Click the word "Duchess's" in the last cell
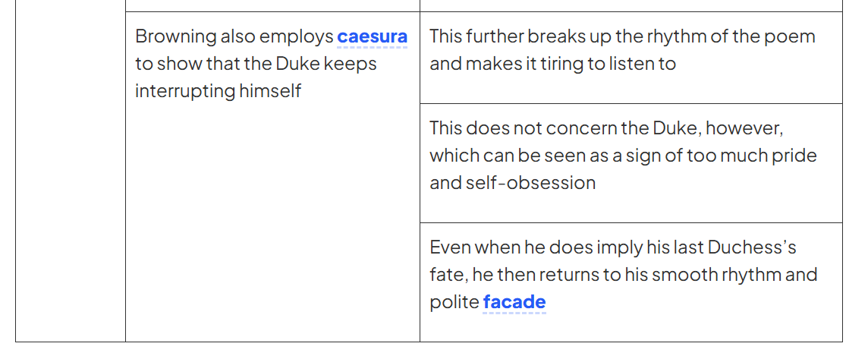 pyautogui.click(x=752, y=247)
